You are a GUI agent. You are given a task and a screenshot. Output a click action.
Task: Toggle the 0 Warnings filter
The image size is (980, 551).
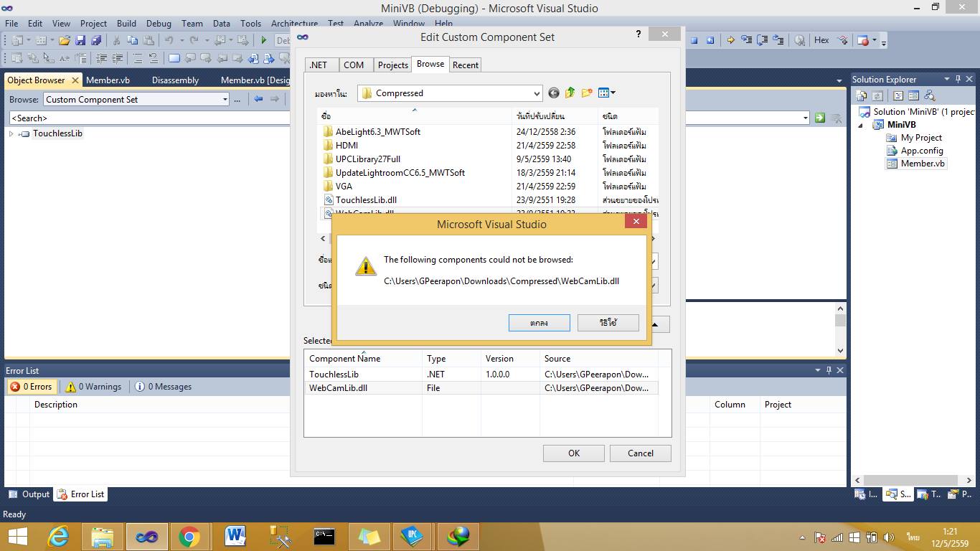click(94, 387)
